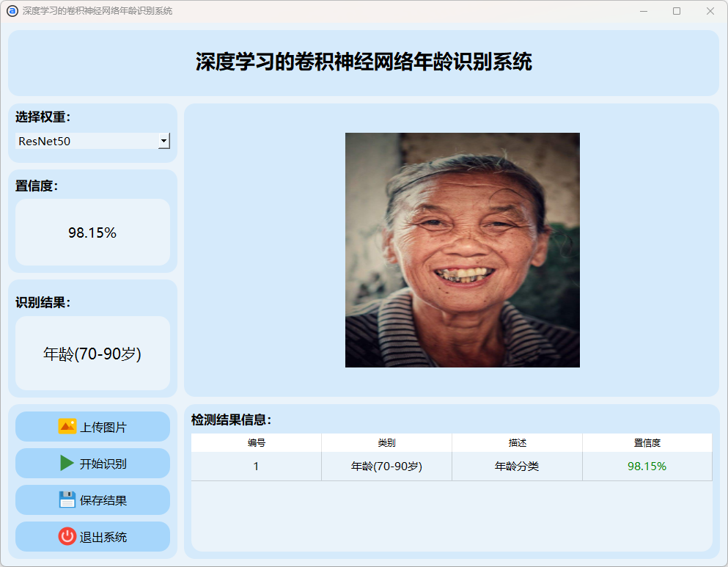Click the green play icon for 开始识别

(67, 463)
